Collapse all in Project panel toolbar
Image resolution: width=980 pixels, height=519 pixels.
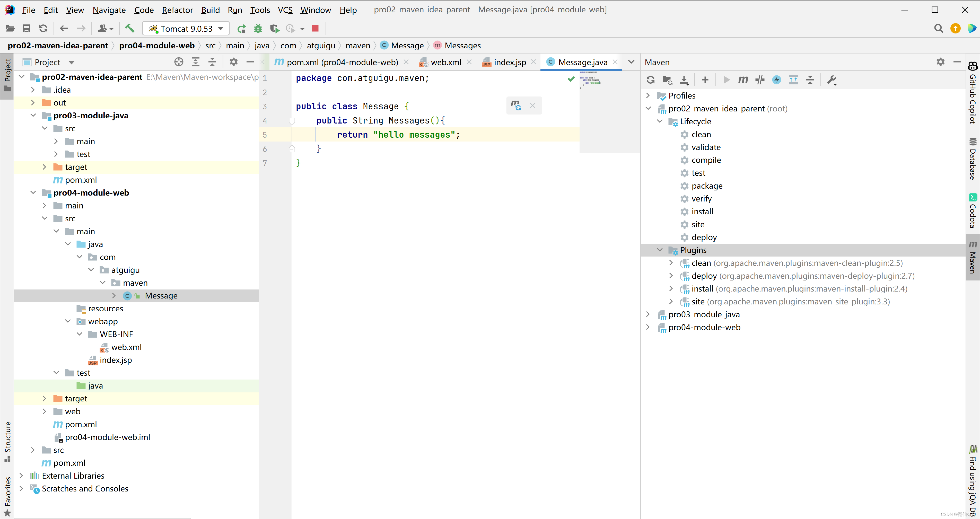[212, 62]
